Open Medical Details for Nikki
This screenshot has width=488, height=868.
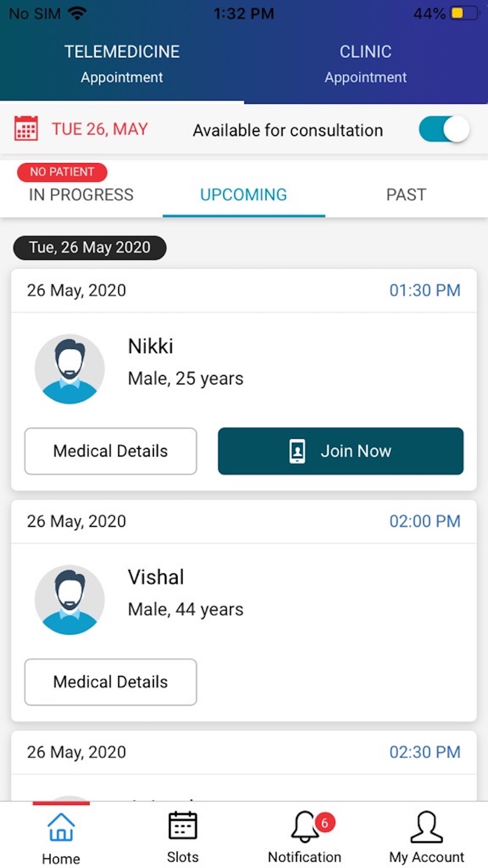click(x=111, y=451)
